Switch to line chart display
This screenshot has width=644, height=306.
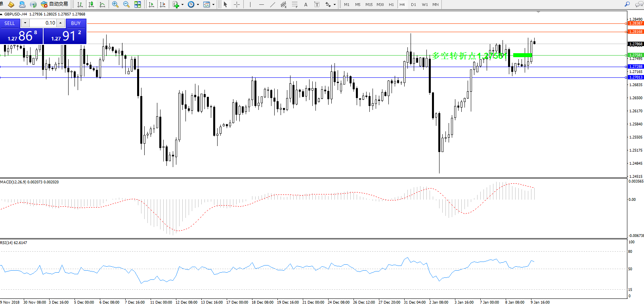[102, 4]
